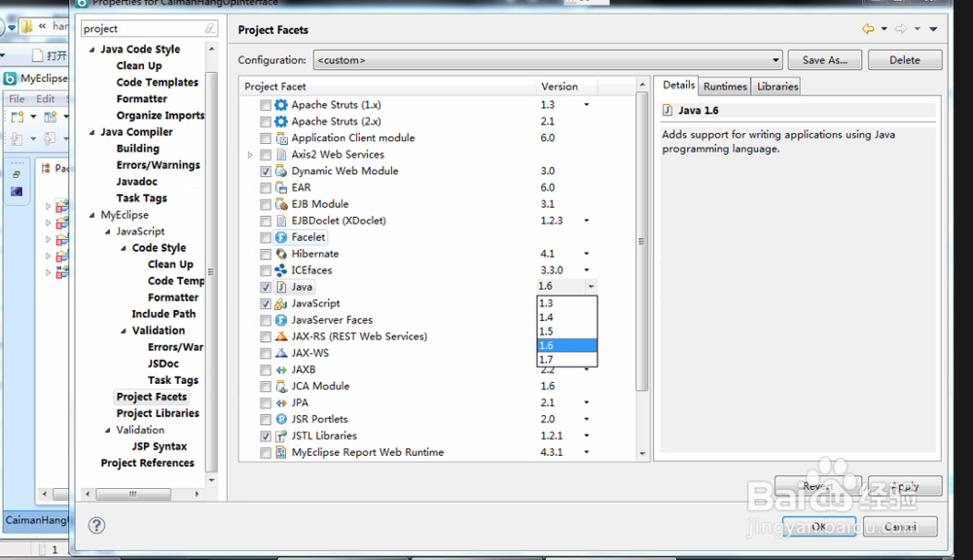The image size is (973, 560).
Task: Open the Project References preference page
Action: point(147,463)
